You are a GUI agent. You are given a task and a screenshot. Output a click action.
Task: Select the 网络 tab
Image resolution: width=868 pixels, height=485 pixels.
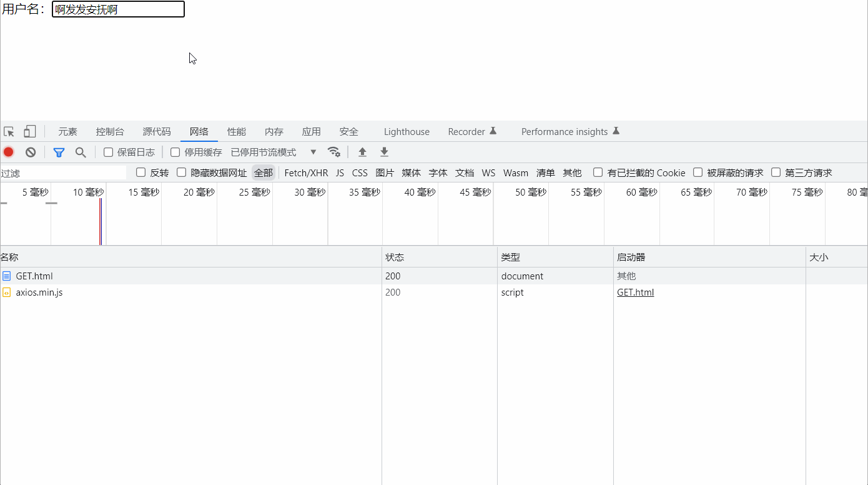click(199, 132)
